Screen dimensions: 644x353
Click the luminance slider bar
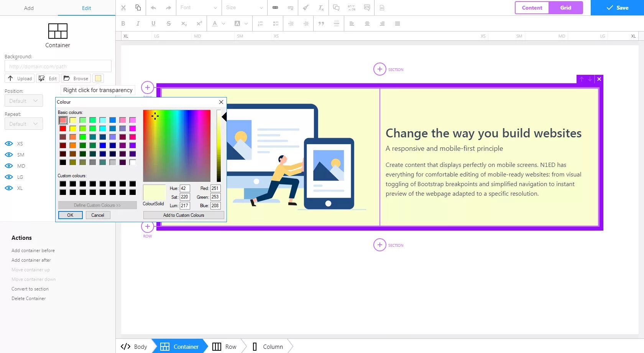click(219, 146)
